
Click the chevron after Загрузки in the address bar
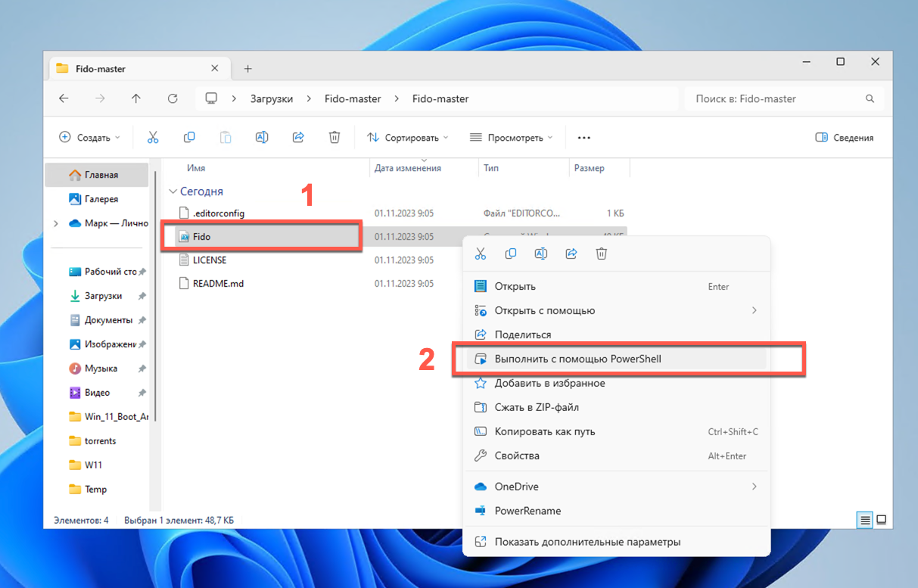(309, 98)
